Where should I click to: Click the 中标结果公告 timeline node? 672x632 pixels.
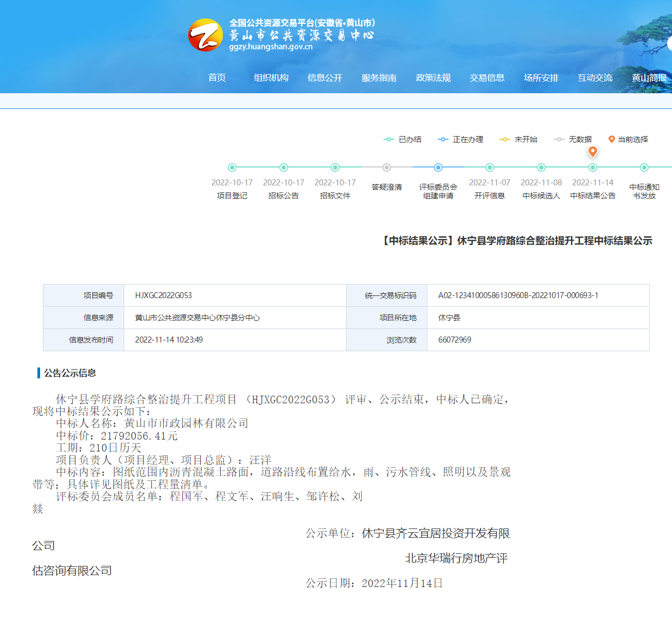(593, 168)
